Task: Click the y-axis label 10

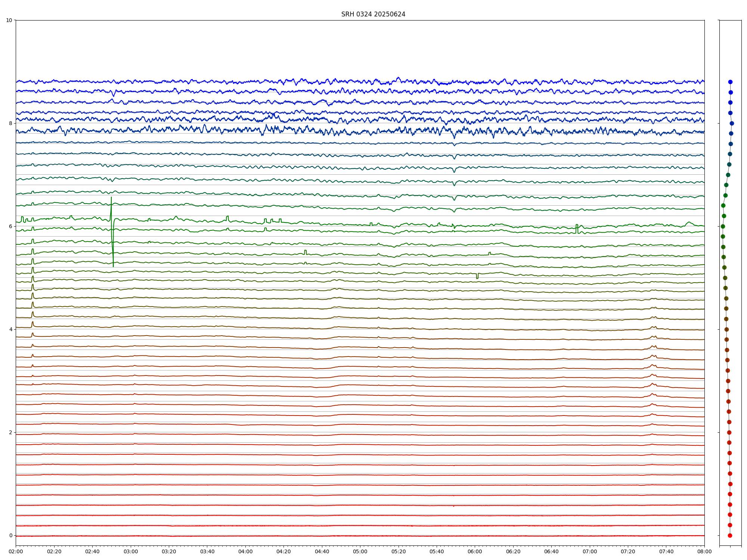Action: pyautogui.click(x=9, y=20)
